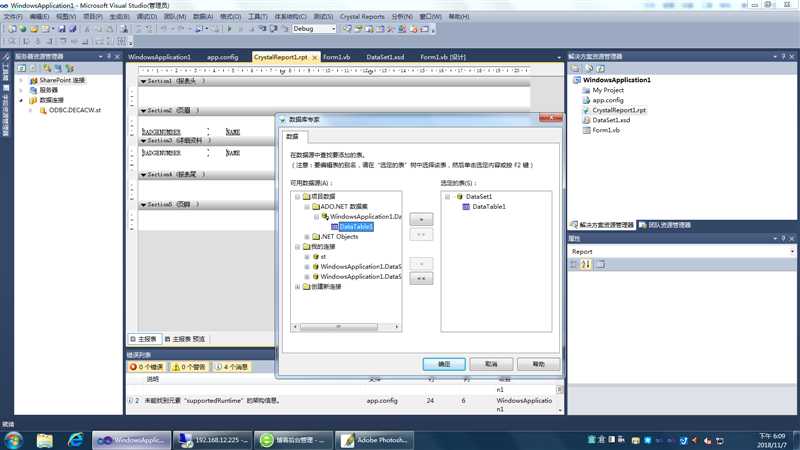The height and width of the screenshot is (450, 800).
Task: Select WindowsApplication1 project in Solution Explorer
Action: 616,80
